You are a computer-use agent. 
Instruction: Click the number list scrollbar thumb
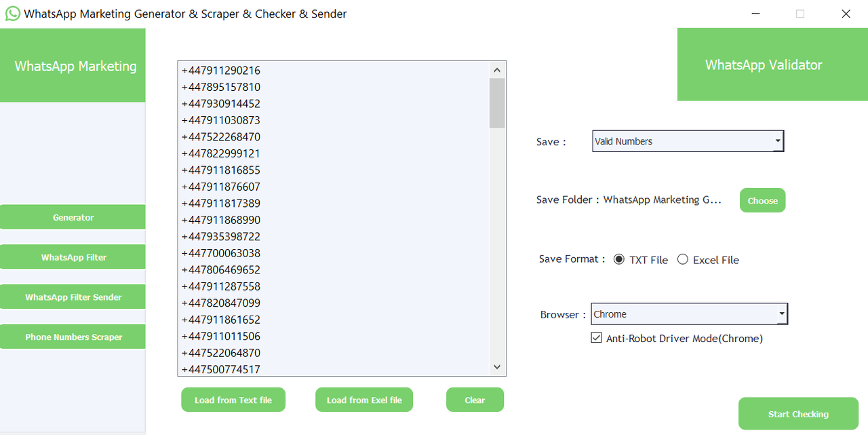pyautogui.click(x=497, y=103)
